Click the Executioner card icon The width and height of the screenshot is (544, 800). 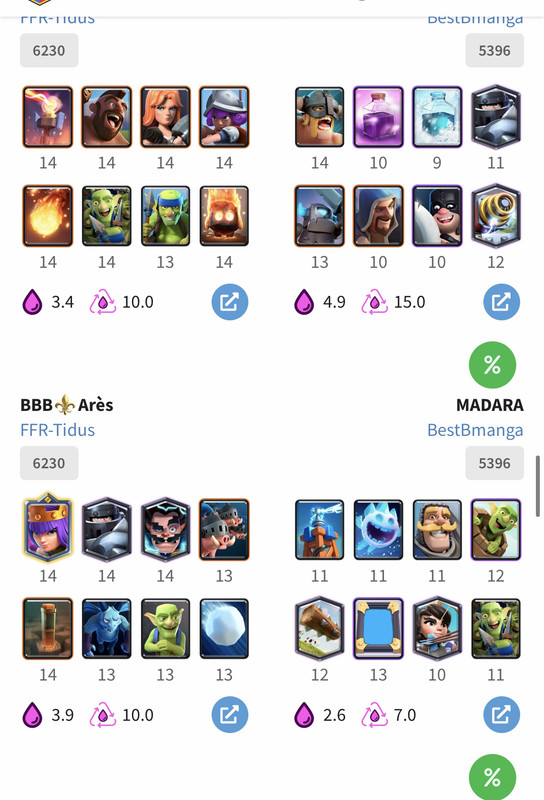coord(437,216)
